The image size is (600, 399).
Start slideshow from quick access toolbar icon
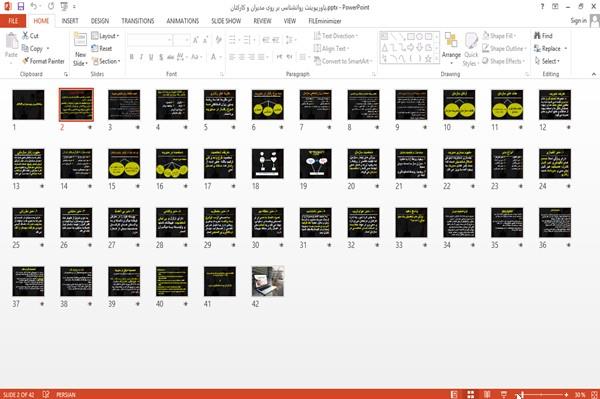click(x=64, y=6)
